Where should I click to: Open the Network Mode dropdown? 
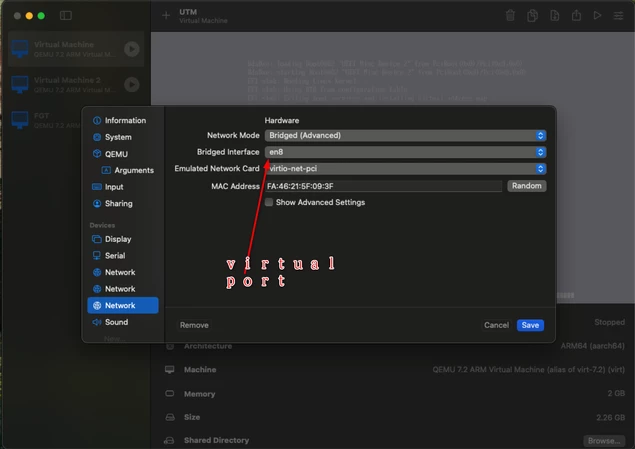tap(405, 135)
